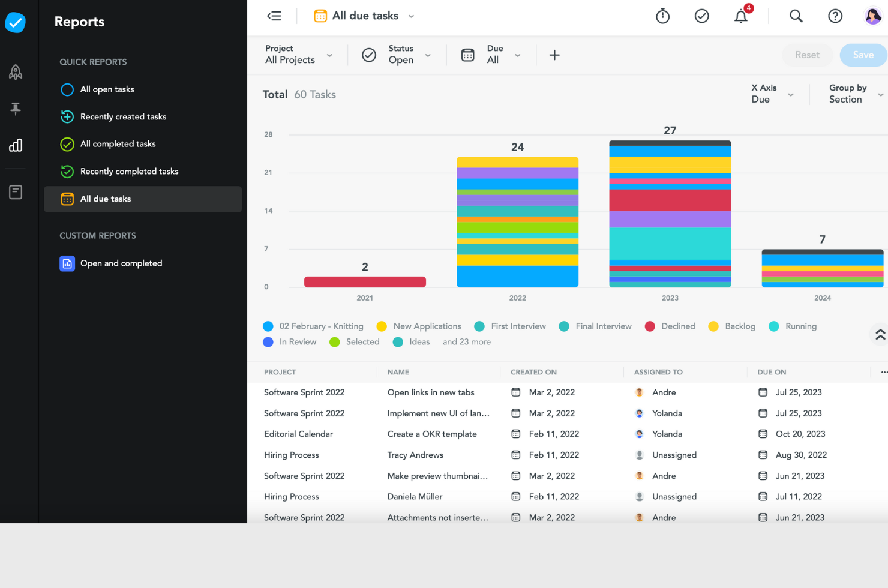Screen dimensions: 888x588
Task: Open table column options ellipsis
Action: [884, 373]
